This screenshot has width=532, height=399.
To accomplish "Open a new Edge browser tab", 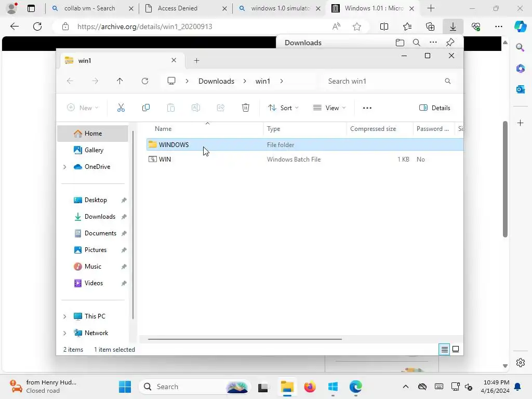I will [431, 8].
